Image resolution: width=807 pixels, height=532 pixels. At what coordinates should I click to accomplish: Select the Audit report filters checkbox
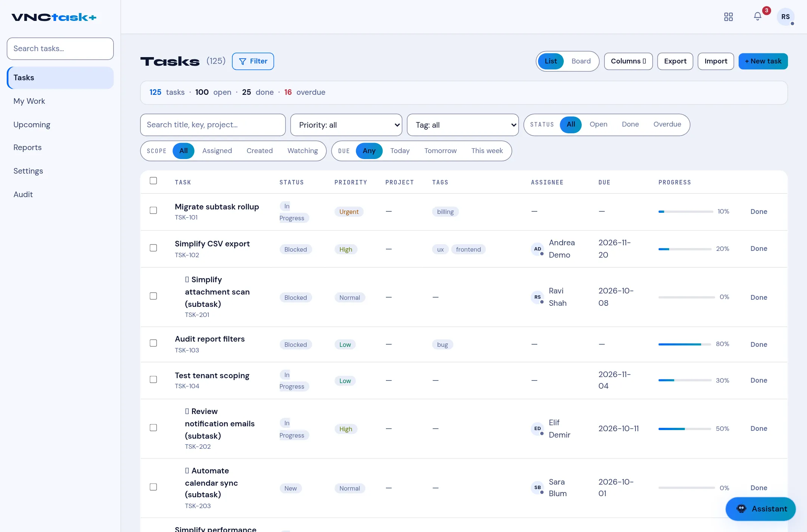[153, 343]
